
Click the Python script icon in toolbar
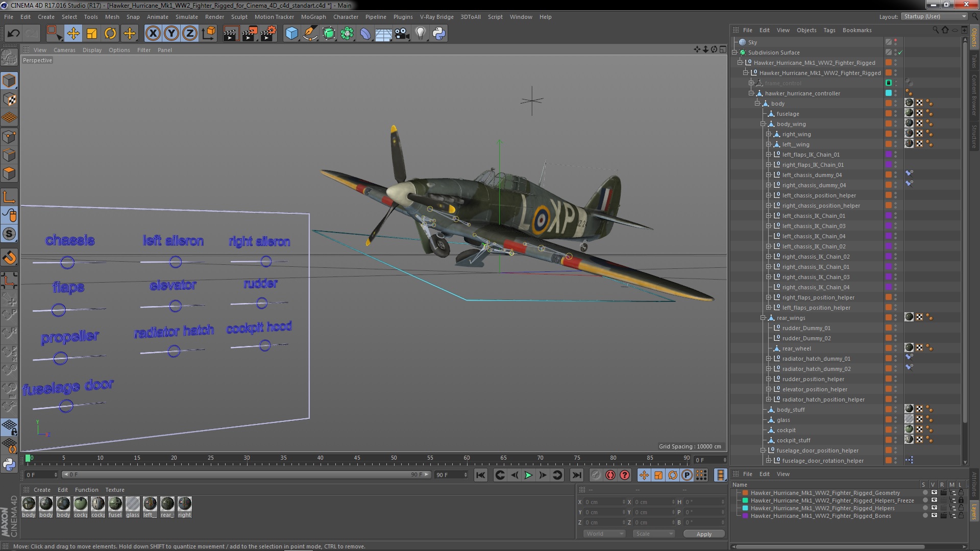[439, 34]
